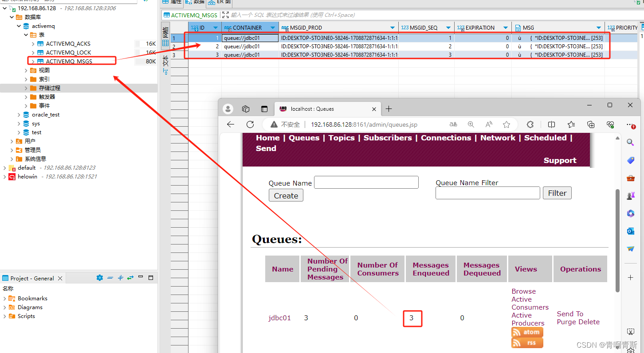Open a new browser tab
This screenshot has height=353, width=644.
point(389,109)
